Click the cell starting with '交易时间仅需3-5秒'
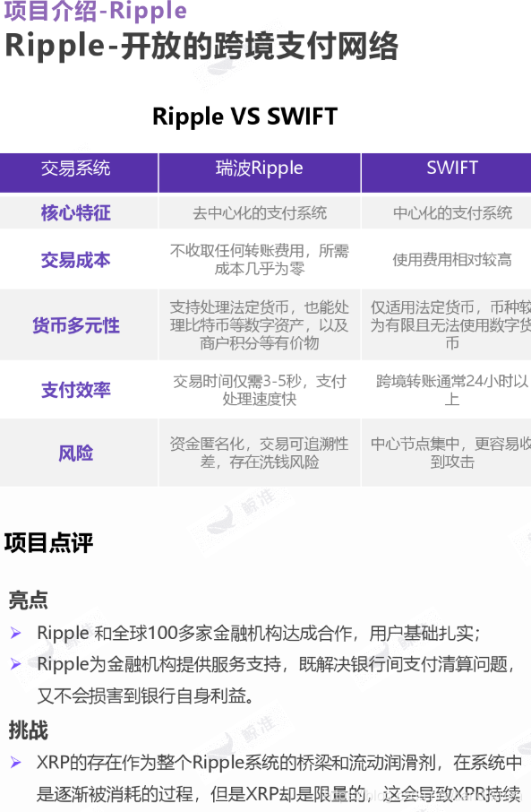 point(260,390)
